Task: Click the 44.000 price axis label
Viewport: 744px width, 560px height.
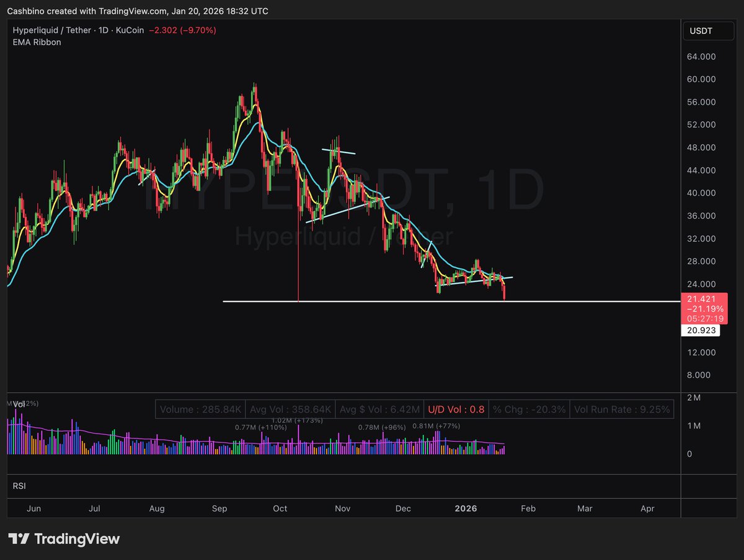Action: 702,170
